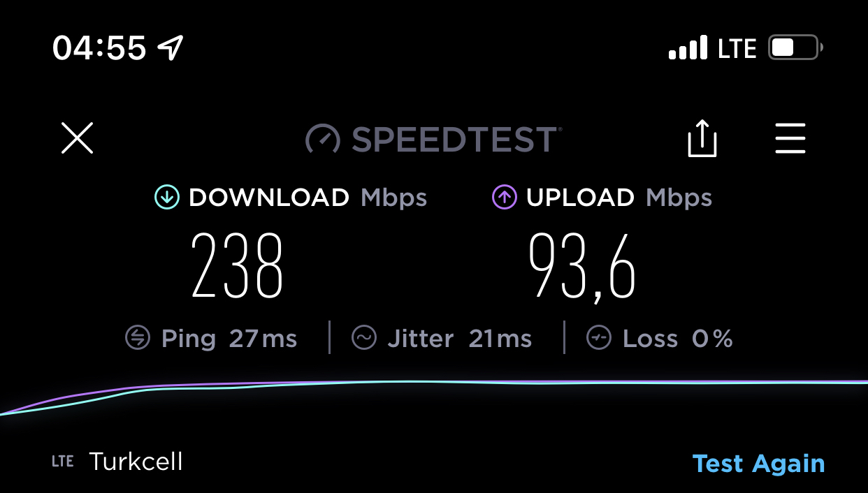The image size is (868, 493).
Task: Close the Speedtest results with the X icon
Action: [x=77, y=138]
